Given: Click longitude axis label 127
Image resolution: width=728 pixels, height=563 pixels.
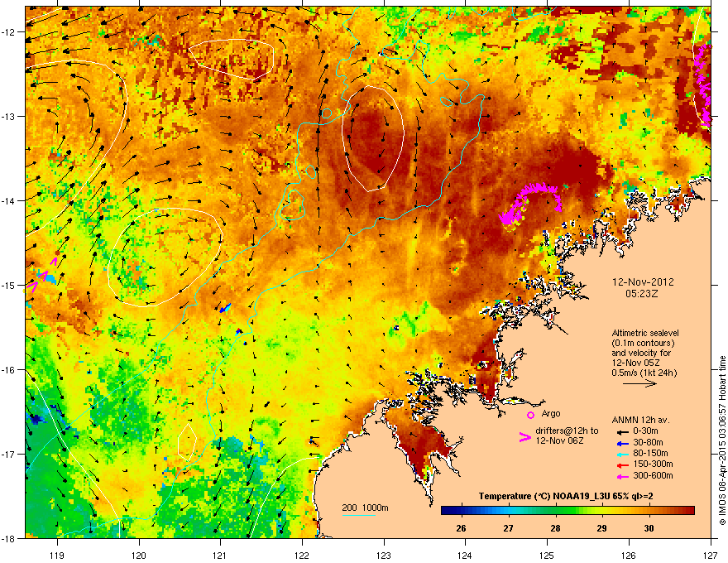Looking at the screenshot, I should [711, 555].
